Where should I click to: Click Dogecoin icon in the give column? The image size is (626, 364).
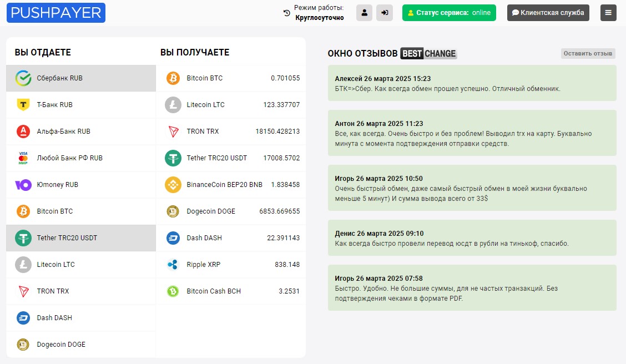click(23, 345)
